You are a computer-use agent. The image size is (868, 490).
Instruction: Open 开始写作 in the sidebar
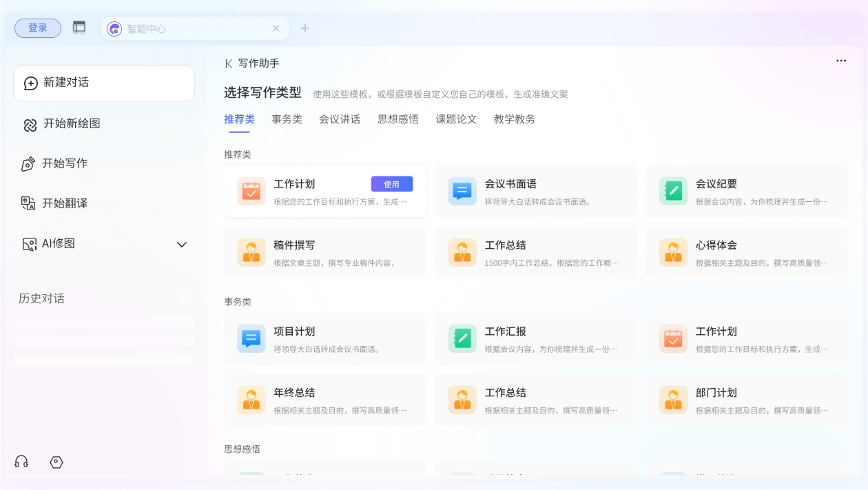[65, 163]
